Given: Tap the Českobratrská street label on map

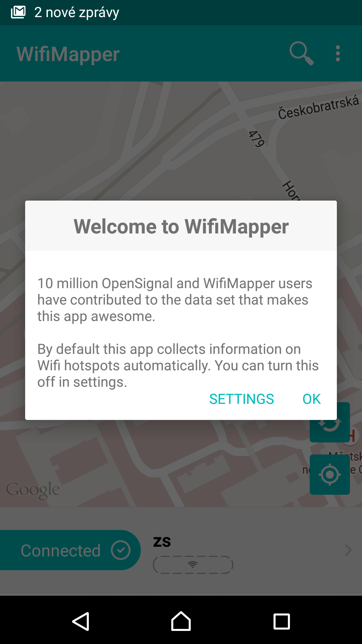Looking at the screenshot, I should pyautogui.click(x=318, y=107).
